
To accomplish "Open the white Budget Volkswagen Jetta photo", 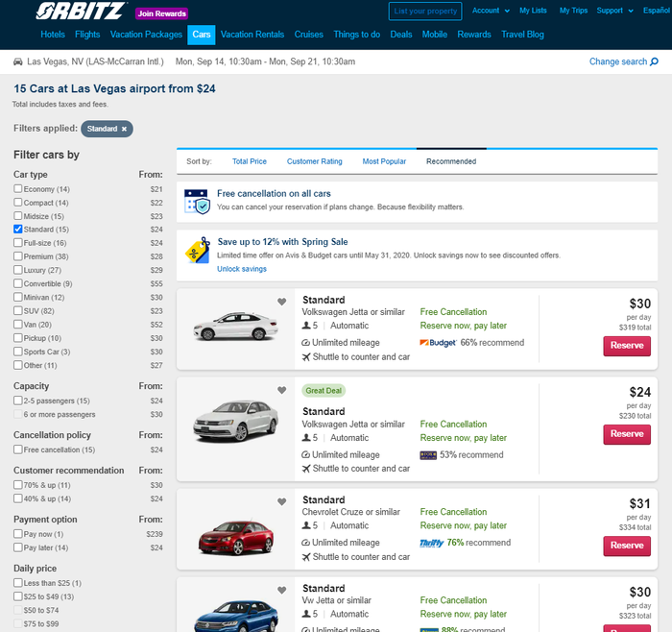I will pyautogui.click(x=236, y=327).
